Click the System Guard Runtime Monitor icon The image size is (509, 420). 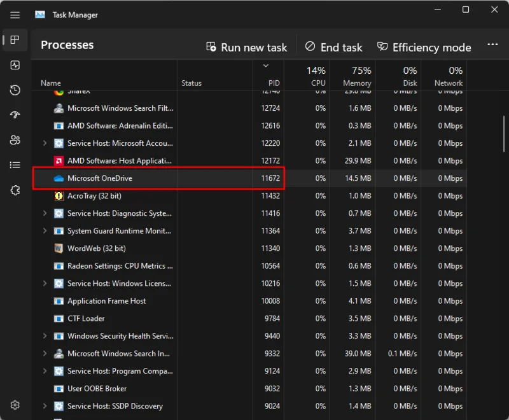[59, 231]
